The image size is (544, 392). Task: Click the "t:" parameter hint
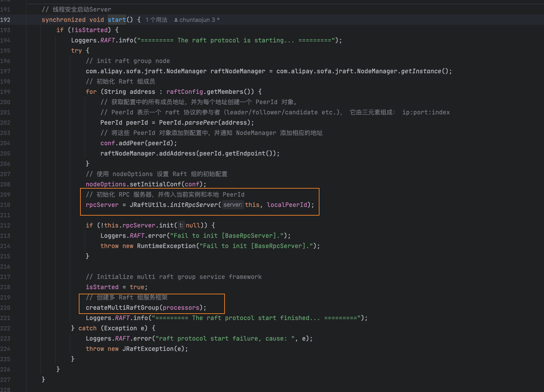(x=181, y=226)
